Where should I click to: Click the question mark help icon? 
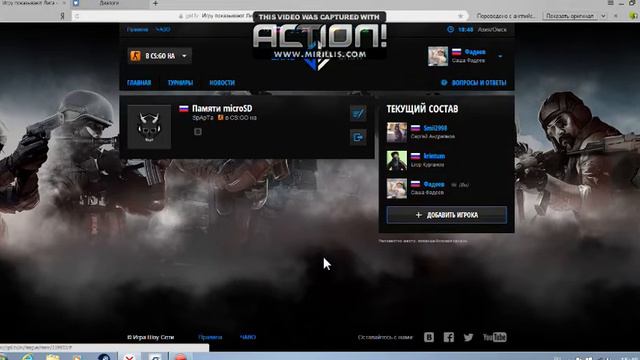click(x=444, y=83)
